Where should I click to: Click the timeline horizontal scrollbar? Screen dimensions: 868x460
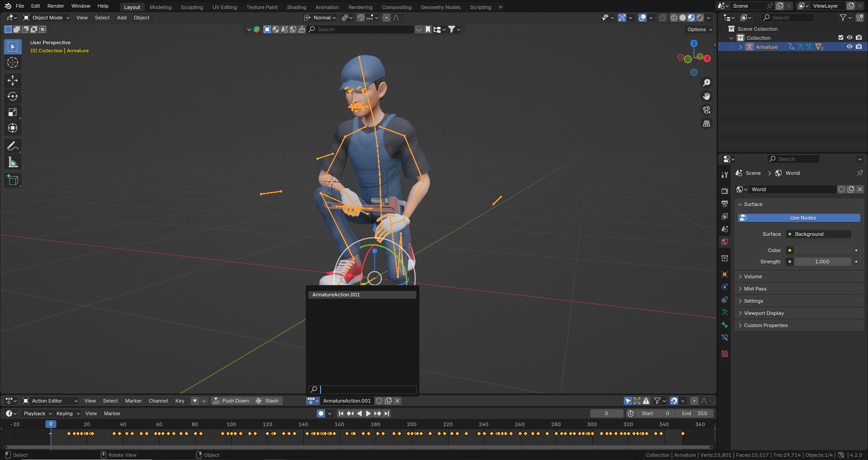pyautogui.click(x=358, y=447)
